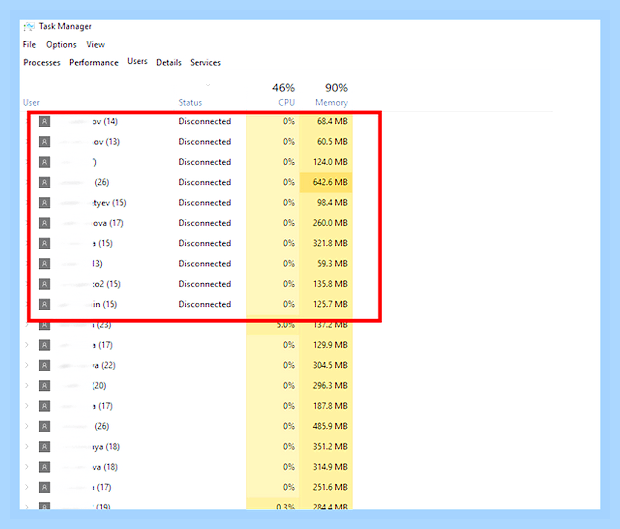Select user name ending 'a (22)'
620x529 pixels.
coord(104,365)
